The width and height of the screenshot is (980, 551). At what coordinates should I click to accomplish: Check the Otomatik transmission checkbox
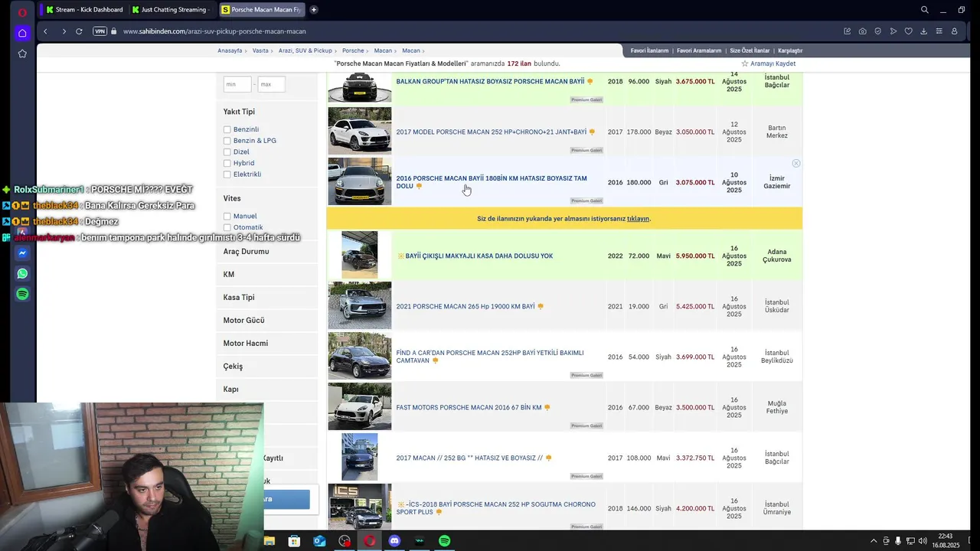pyautogui.click(x=227, y=227)
